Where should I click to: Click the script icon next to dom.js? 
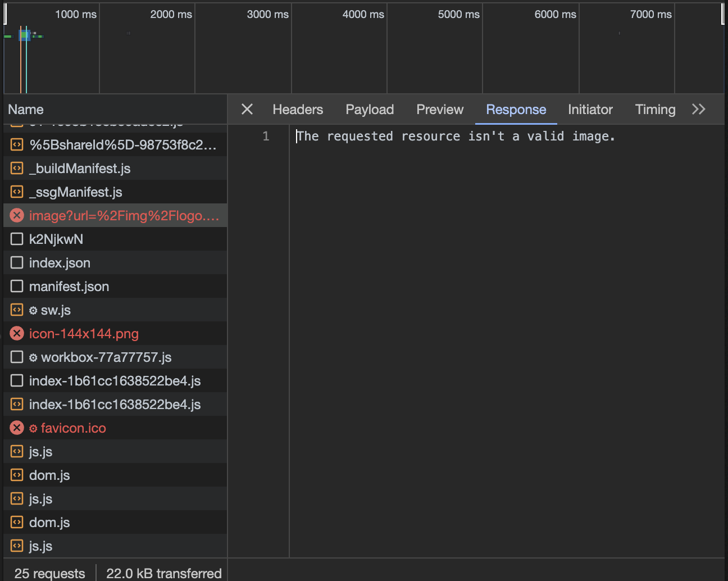(16, 475)
